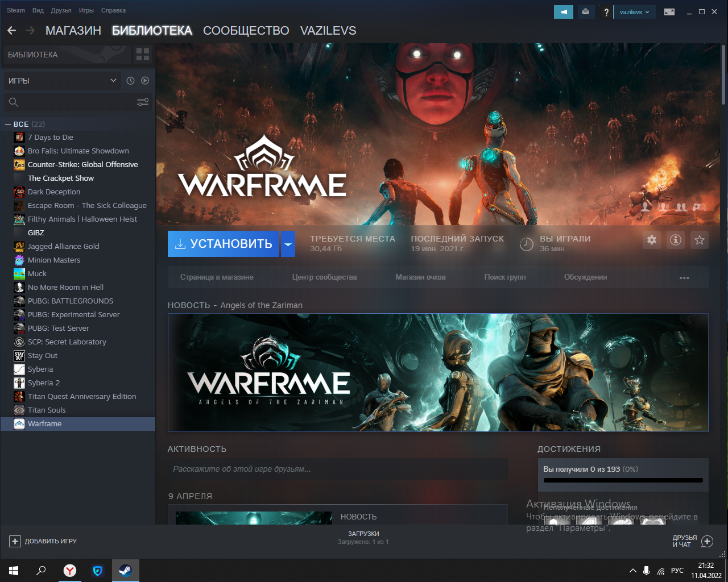Open the library home grid view
This screenshot has width=728, height=582.
tap(142, 55)
